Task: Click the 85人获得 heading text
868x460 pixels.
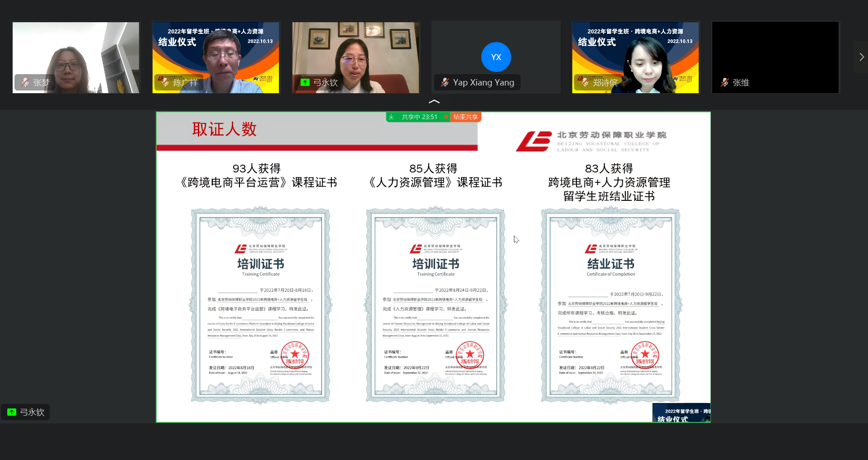Action: tap(433, 169)
